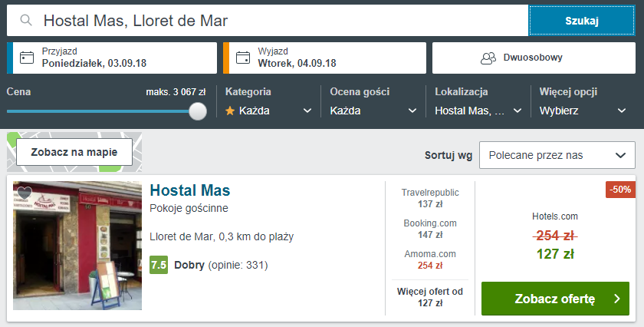Open the sort by Polecane przez nas dropdown
Image resolution: width=644 pixels, height=327 pixels.
coord(557,155)
